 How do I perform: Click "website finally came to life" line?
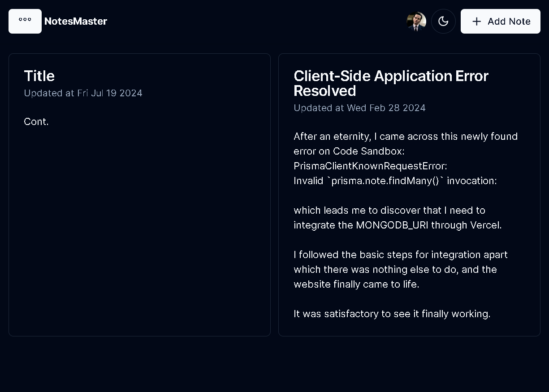coord(356,284)
